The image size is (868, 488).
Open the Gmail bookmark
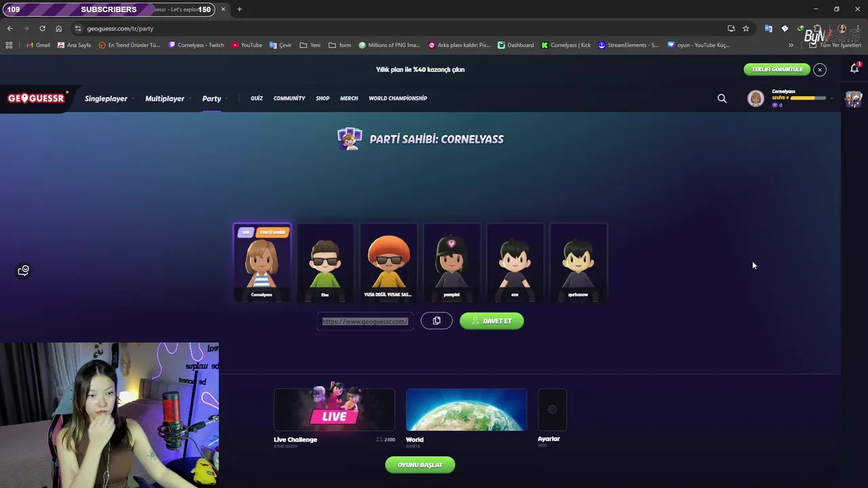[38, 45]
